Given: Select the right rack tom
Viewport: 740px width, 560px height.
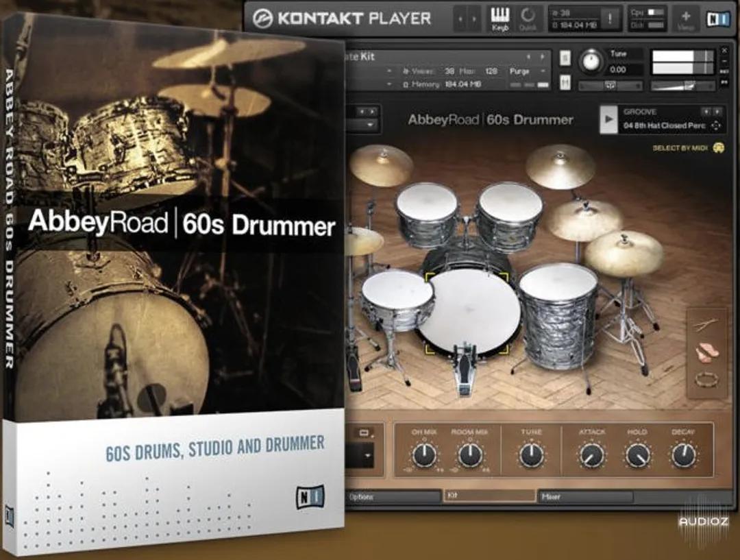Looking at the screenshot, I should tap(510, 217).
